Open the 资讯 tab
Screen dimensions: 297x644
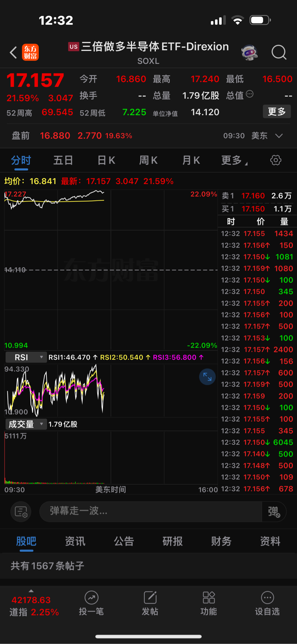pyautogui.click(x=75, y=541)
